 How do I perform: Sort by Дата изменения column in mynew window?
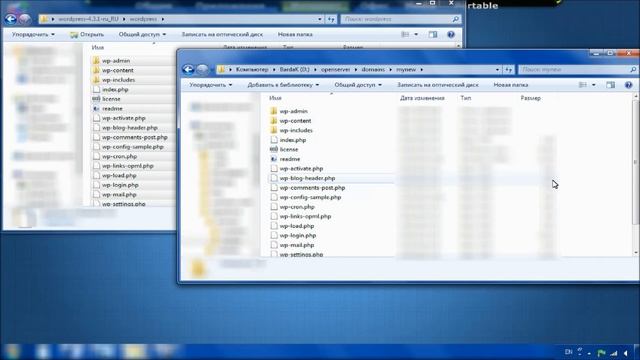[x=422, y=98]
